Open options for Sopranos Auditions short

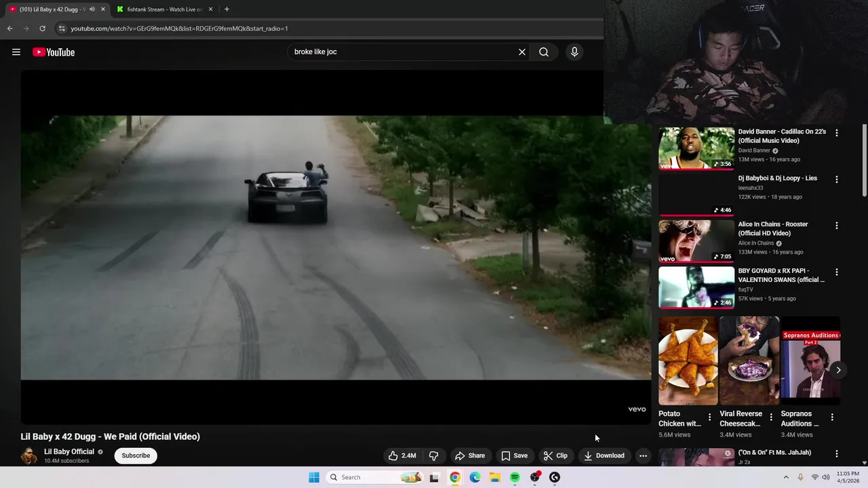(x=832, y=418)
